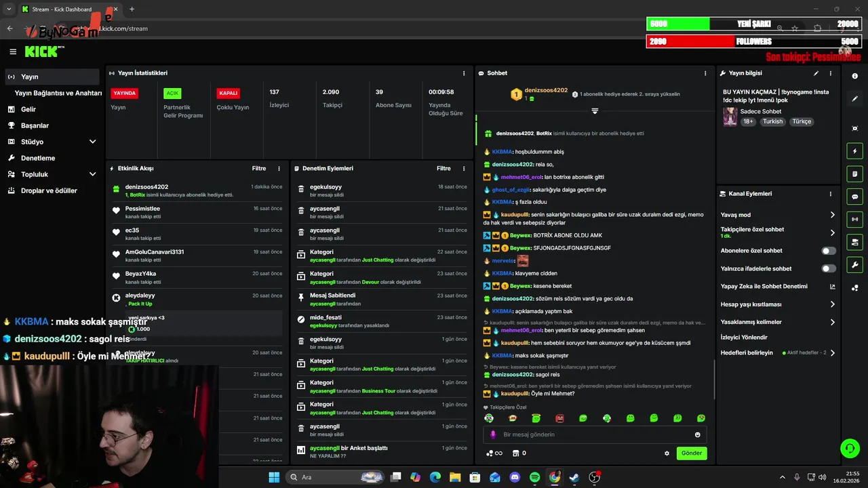This screenshot has height=488, width=868.
Task: Click the channel points infinity icon
Action: tap(494, 453)
